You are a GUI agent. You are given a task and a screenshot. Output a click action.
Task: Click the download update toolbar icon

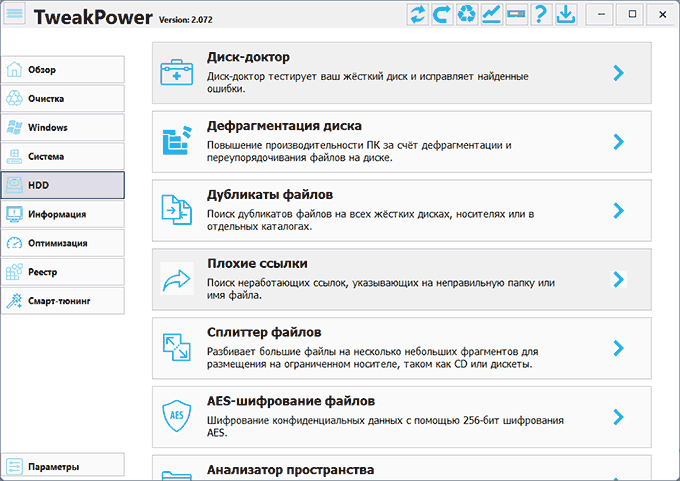566,14
